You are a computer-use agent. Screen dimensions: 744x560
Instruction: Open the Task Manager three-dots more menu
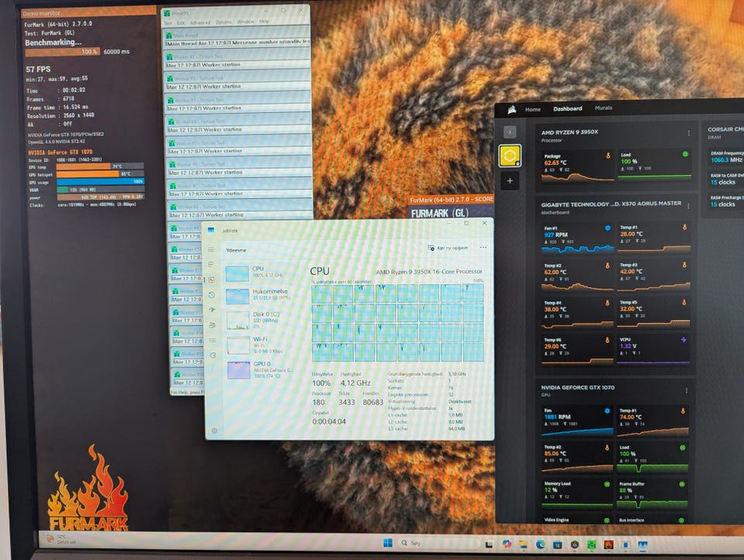[x=483, y=248]
